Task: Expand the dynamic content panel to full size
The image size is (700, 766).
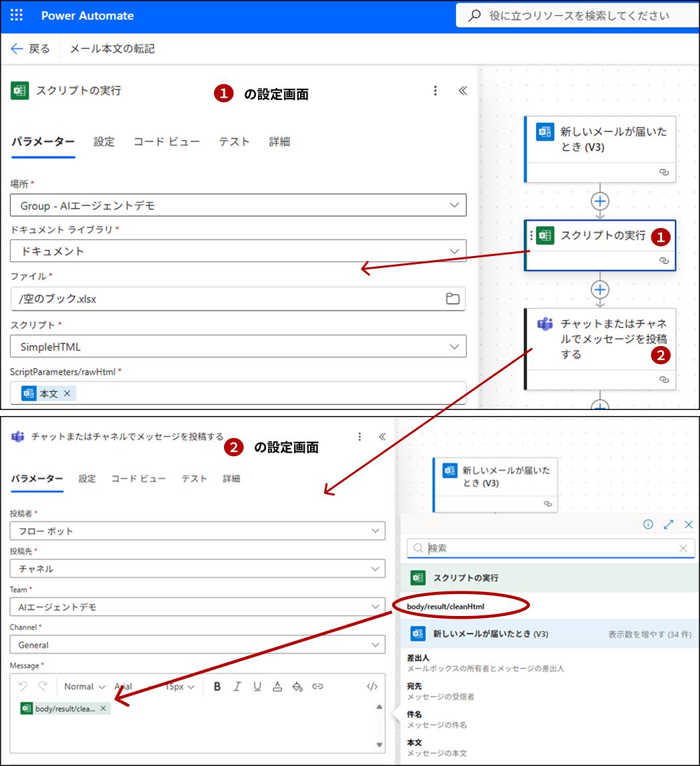Action: (669, 525)
